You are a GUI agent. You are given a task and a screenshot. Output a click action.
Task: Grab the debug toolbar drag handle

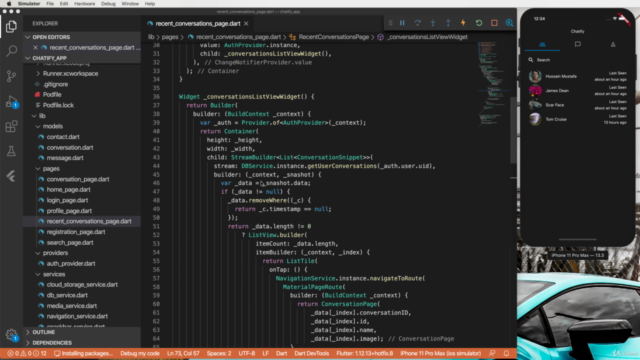(390, 23)
